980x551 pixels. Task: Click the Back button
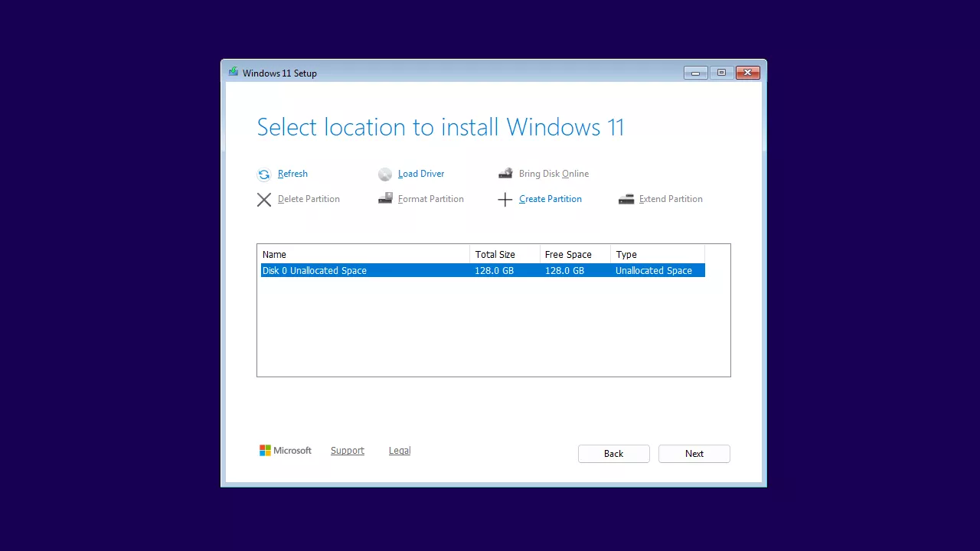[x=613, y=453]
